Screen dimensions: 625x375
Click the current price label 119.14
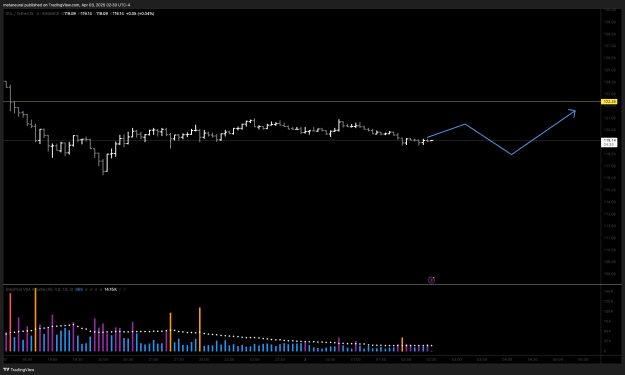point(609,141)
